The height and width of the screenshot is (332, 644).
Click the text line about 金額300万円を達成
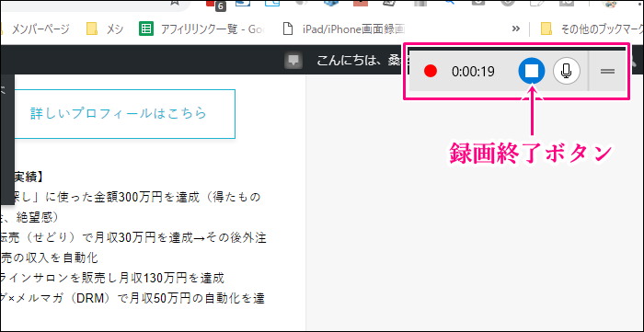point(131,198)
